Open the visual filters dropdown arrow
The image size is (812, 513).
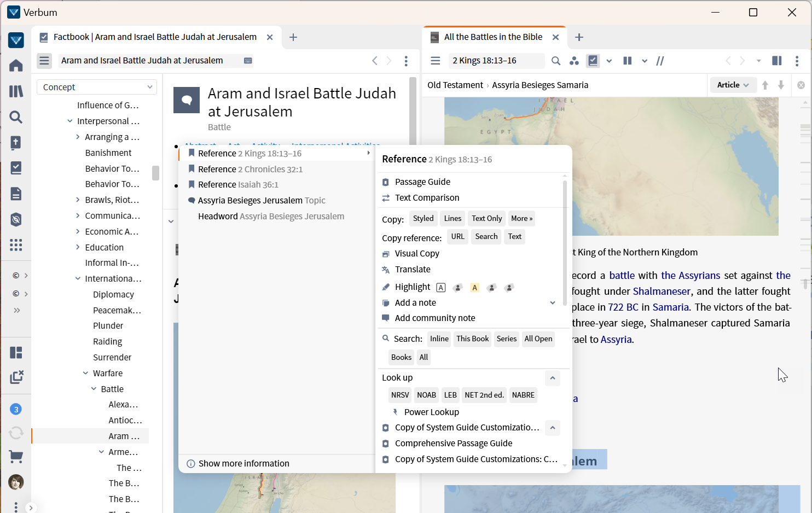pos(609,61)
